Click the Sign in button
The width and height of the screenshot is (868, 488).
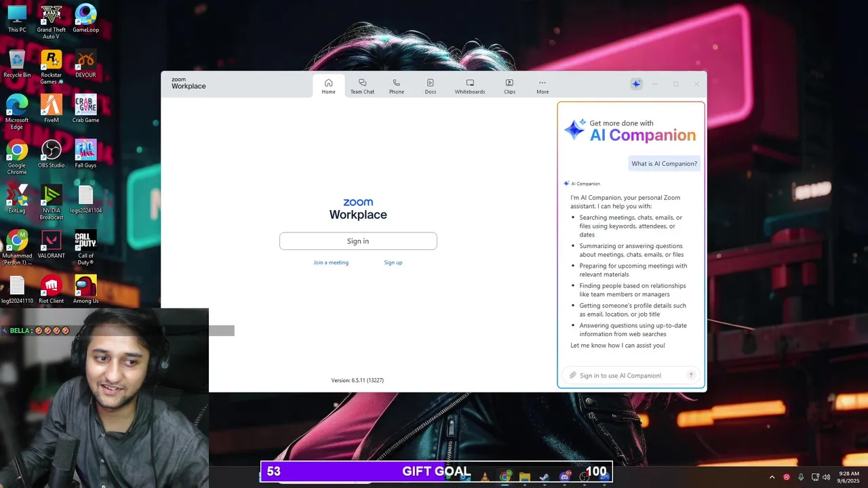358,241
